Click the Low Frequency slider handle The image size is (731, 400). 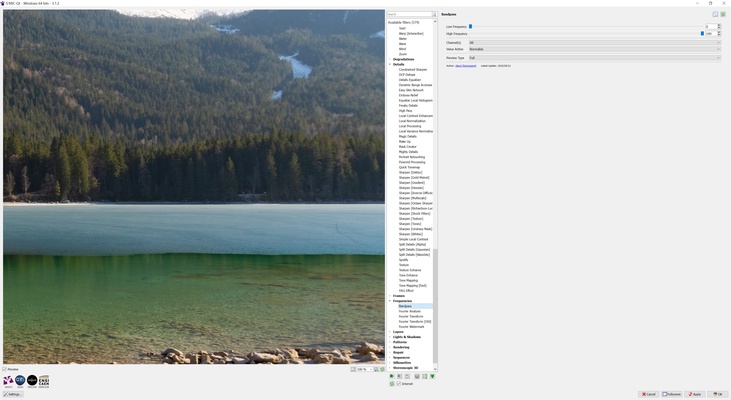(470, 27)
